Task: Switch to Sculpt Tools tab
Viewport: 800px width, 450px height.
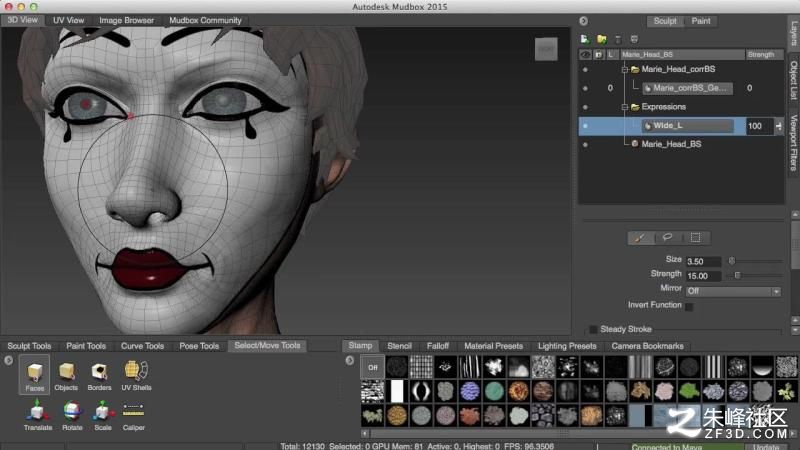Action: (x=29, y=346)
